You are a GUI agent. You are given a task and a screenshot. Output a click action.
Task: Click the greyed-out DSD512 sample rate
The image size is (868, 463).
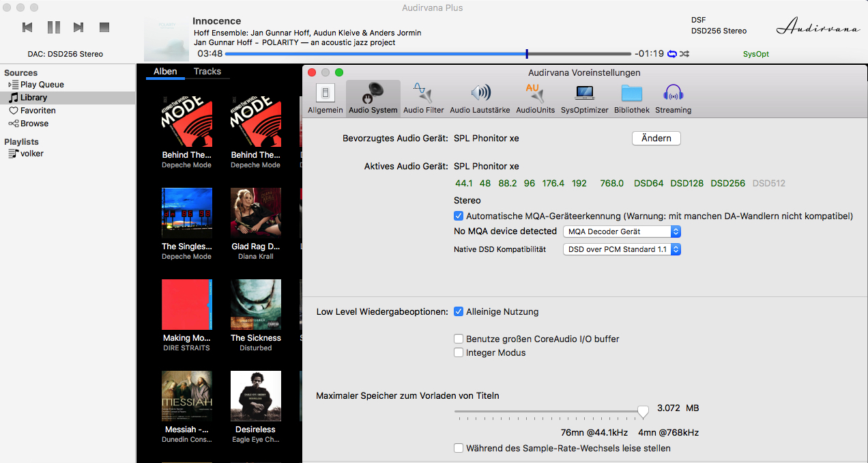point(769,183)
